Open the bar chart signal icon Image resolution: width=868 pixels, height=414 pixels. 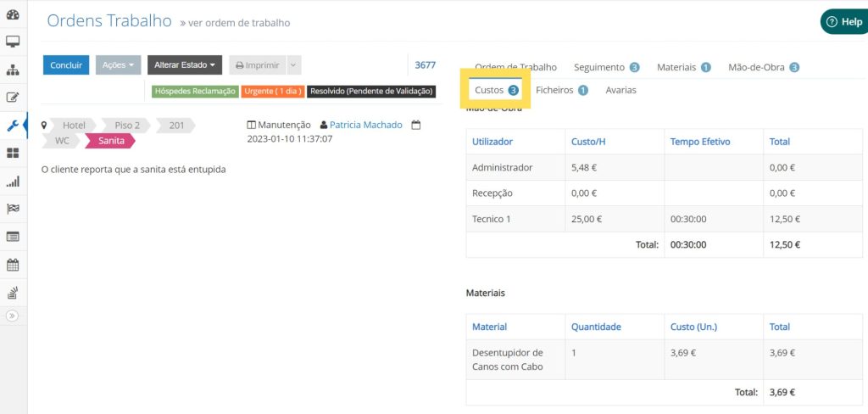pos(13,181)
